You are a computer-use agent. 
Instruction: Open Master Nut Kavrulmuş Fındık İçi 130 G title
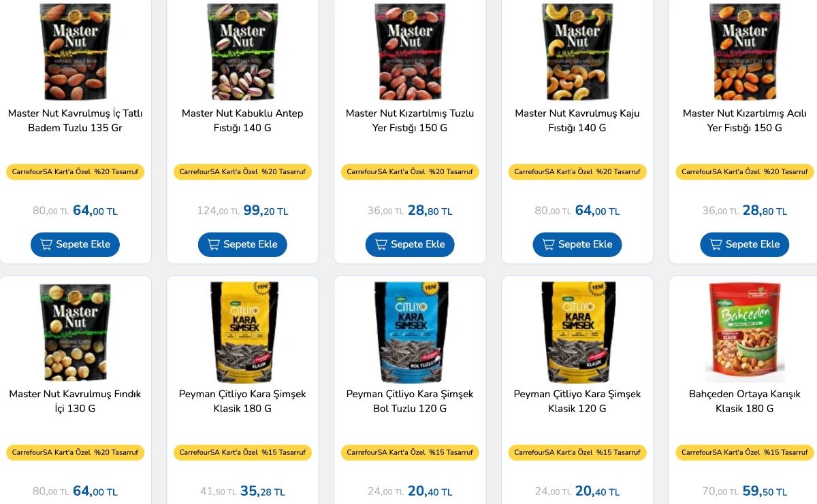tap(75, 401)
